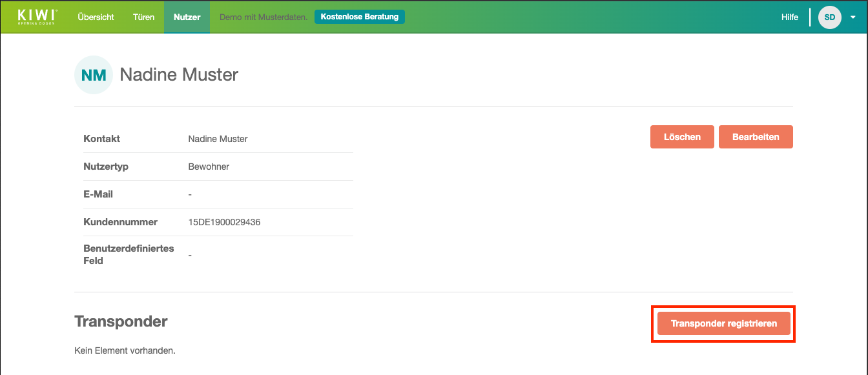Screen dimensions: 868x375
Task: Click the Nadine Muster page heading
Action: (x=179, y=75)
